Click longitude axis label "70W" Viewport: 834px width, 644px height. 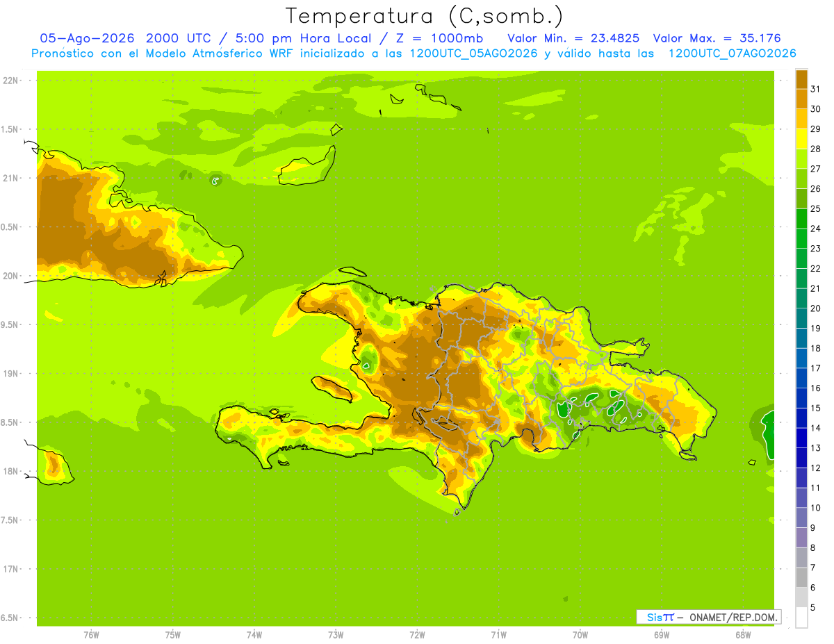580,635
